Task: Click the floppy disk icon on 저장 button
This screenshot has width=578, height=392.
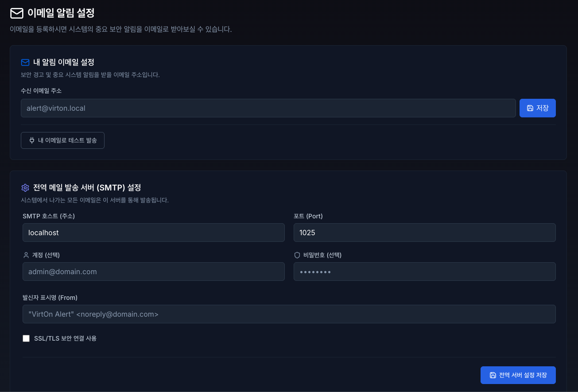Action: coord(530,108)
